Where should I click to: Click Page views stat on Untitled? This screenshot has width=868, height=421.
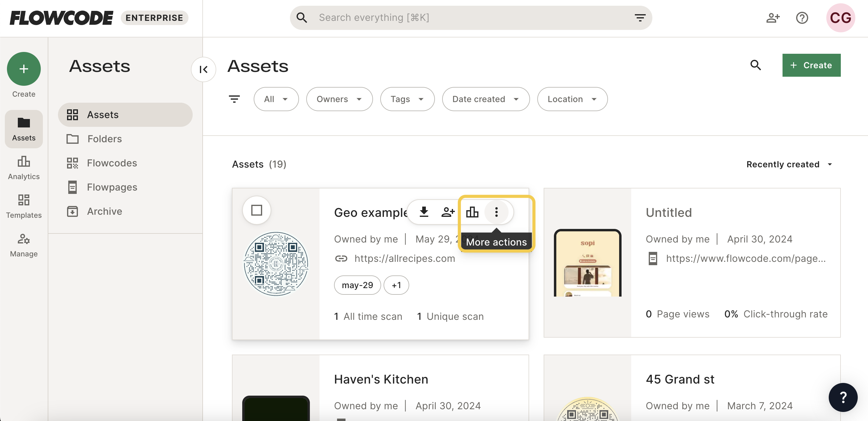coord(678,314)
